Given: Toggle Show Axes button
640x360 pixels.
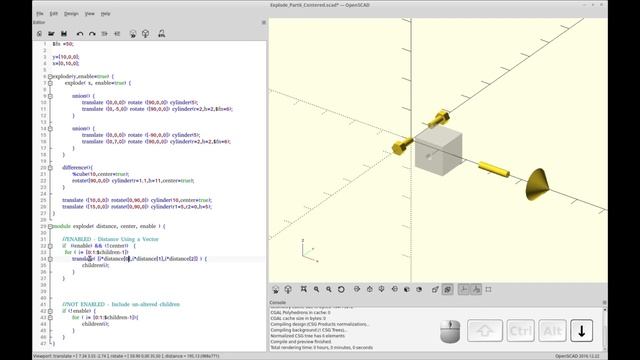Looking at the screenshot, I should coord(464,289).
